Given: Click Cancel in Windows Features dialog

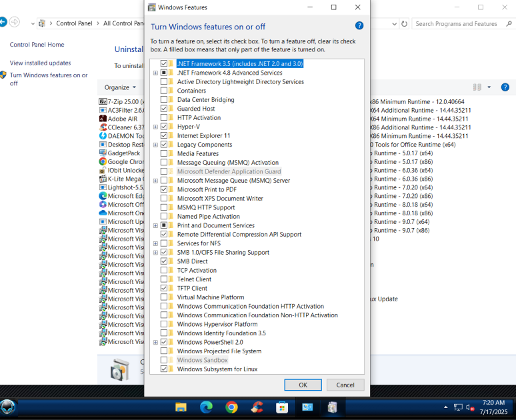Looking at the screenshot, I should pos(345,385).
